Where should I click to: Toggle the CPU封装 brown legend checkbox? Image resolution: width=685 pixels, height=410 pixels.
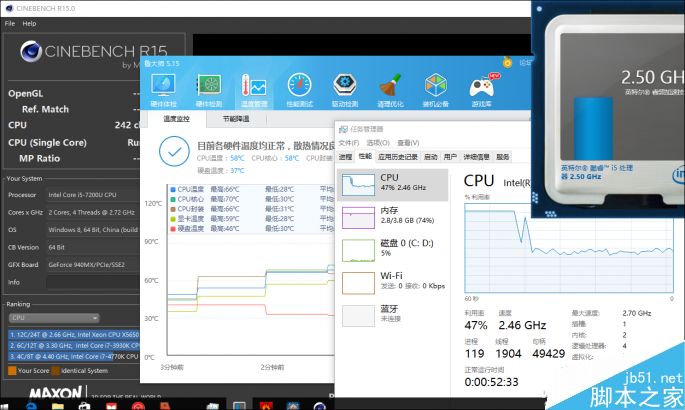[173, 209]
